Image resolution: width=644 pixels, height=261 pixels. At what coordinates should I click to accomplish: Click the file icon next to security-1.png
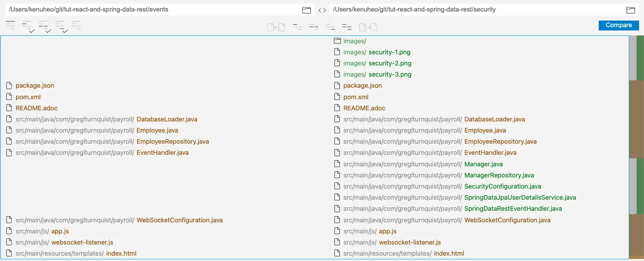click(337, 52)
